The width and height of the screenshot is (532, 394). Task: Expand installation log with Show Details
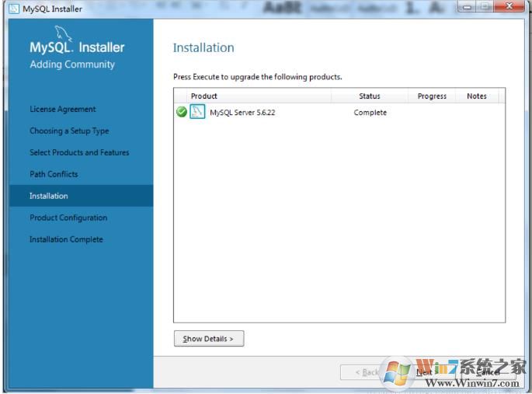tap(208, 339)
